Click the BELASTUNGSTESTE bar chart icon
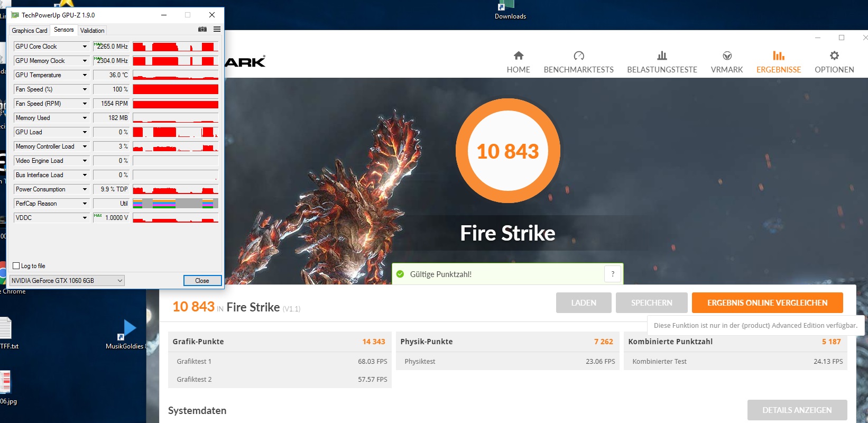Viewport: 868px width, 423px height. click(x=662, y=56)
